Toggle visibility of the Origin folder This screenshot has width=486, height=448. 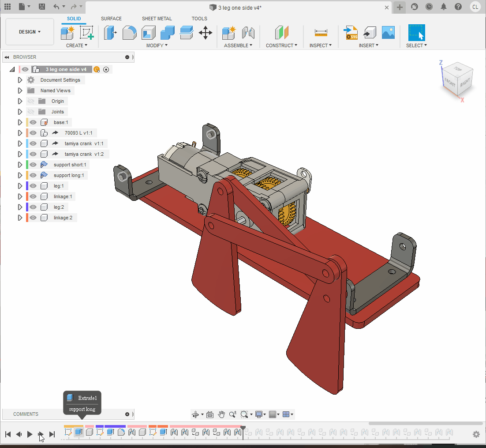click(x=31, y=101)
